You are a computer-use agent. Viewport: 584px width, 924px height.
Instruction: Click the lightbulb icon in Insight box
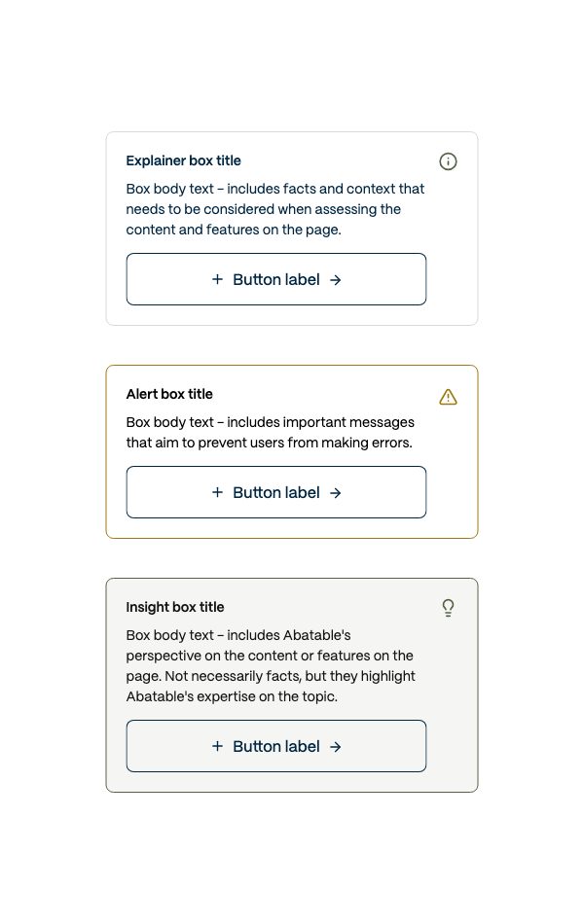pos(448,608)
